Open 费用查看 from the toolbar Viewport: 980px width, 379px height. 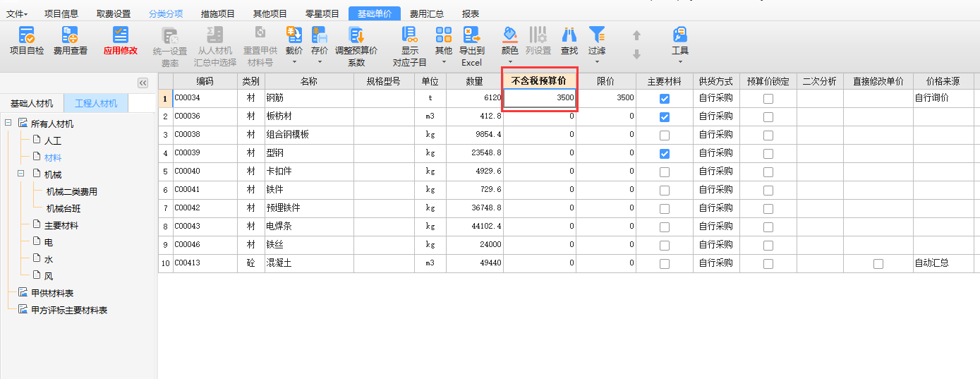(x=71, y=35)
